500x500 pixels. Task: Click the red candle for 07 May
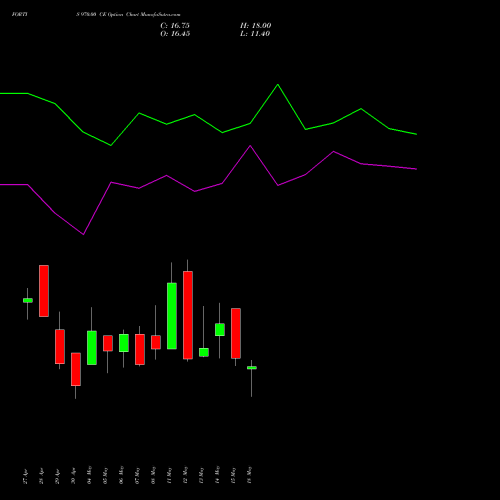[140, 349]
